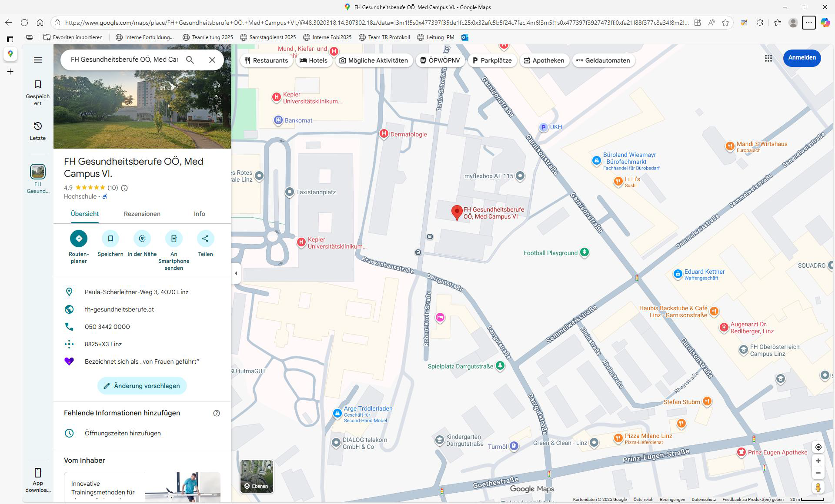Click the Speichern bookmark icon
This screenshot has width=835, height=504.
click(x=110, y=239)
